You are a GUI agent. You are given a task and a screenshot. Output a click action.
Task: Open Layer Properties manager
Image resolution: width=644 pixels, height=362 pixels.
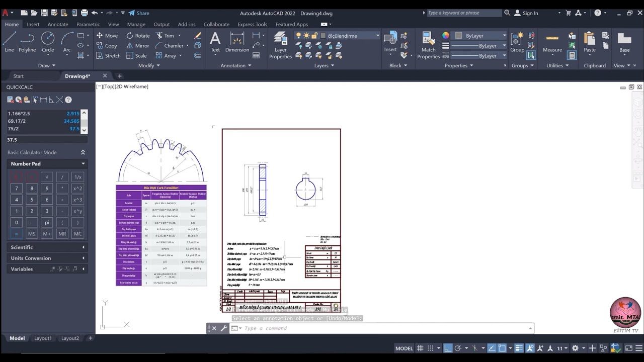[280, 45]
